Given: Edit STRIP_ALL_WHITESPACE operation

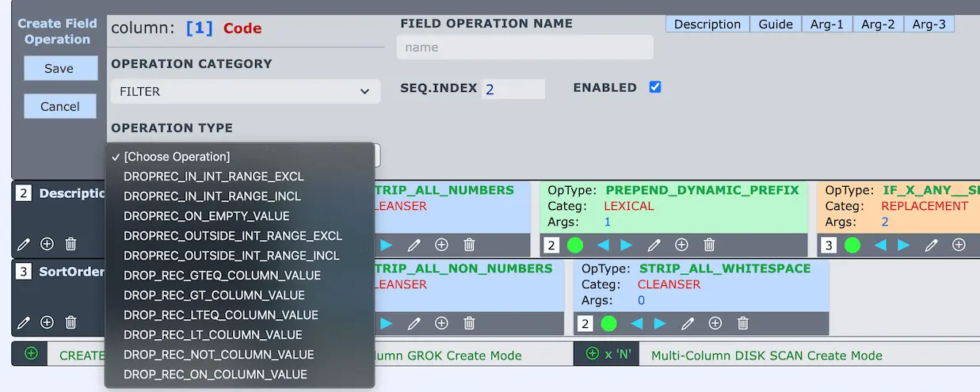Looking at the screenshot, I should pos(688,323).
